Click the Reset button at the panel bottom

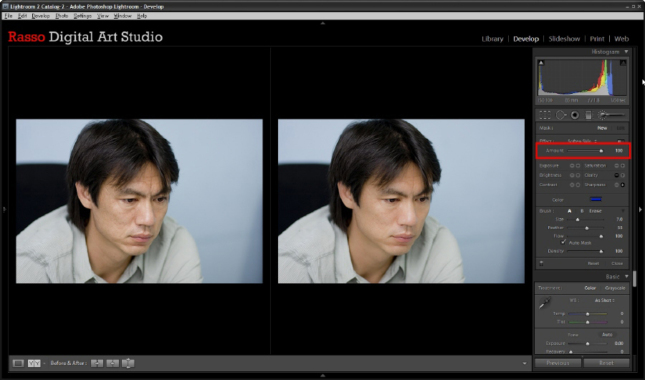point(606,363)
